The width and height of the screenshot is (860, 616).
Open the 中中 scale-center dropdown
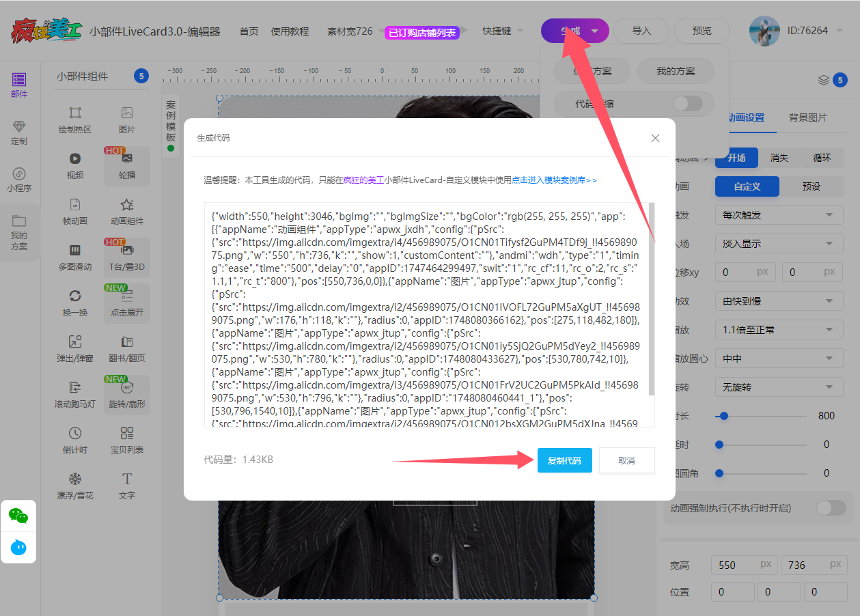click(x=779, y=359)
